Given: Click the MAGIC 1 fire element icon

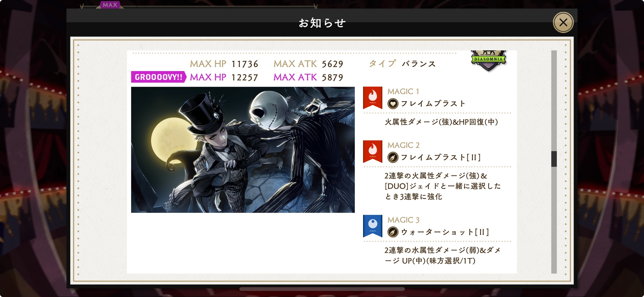Looking at the screenshot, I should (373, 98).
